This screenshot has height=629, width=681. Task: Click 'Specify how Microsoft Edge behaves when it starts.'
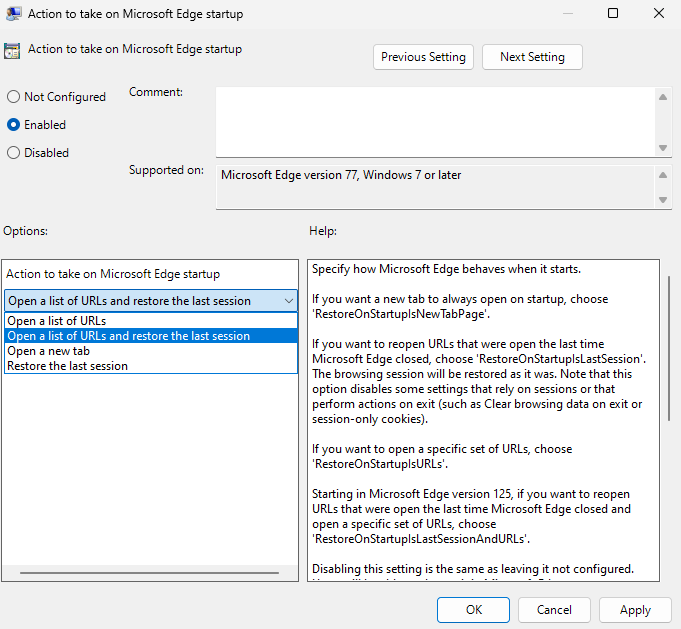[x=446, y=269]
